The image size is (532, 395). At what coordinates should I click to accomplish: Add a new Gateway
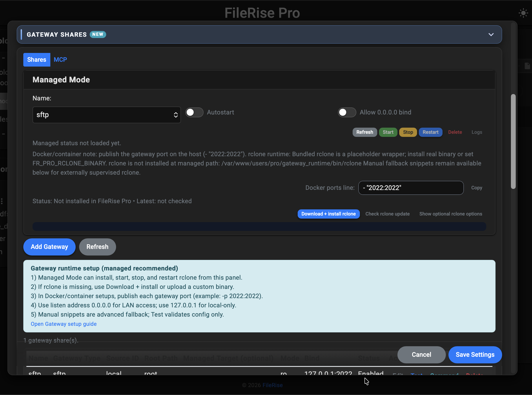(49, 247)
